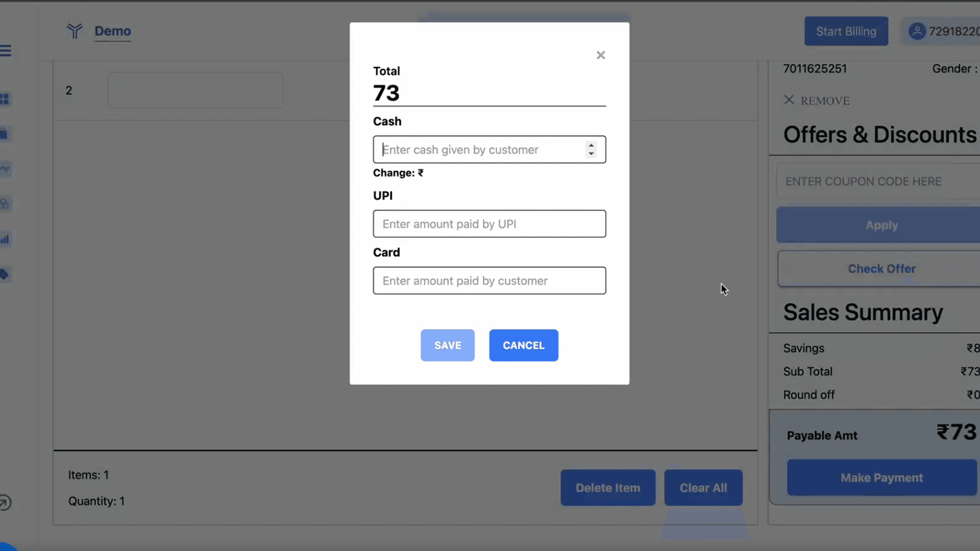Click the circled arrow icon at sidebar bottom
980x551 pixels.
tap(5, 502)
